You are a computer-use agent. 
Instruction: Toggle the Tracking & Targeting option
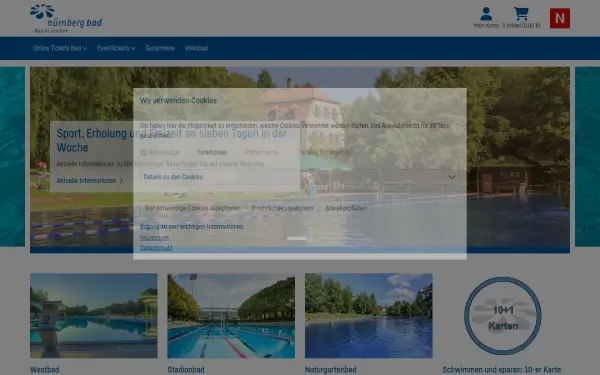[324, 152]
